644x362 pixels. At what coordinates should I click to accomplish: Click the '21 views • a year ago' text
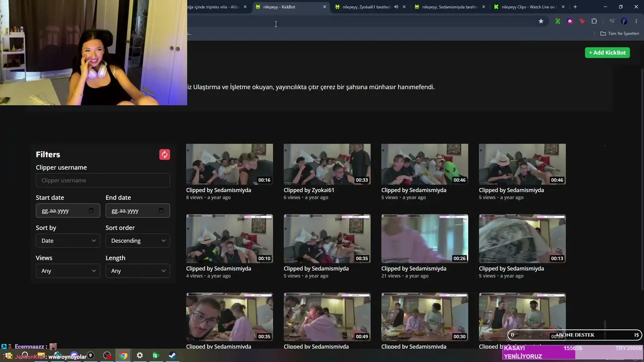405,276
